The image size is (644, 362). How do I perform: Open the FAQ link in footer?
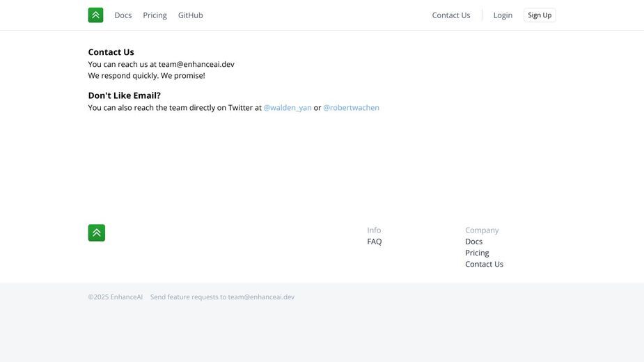coord(374,242)
